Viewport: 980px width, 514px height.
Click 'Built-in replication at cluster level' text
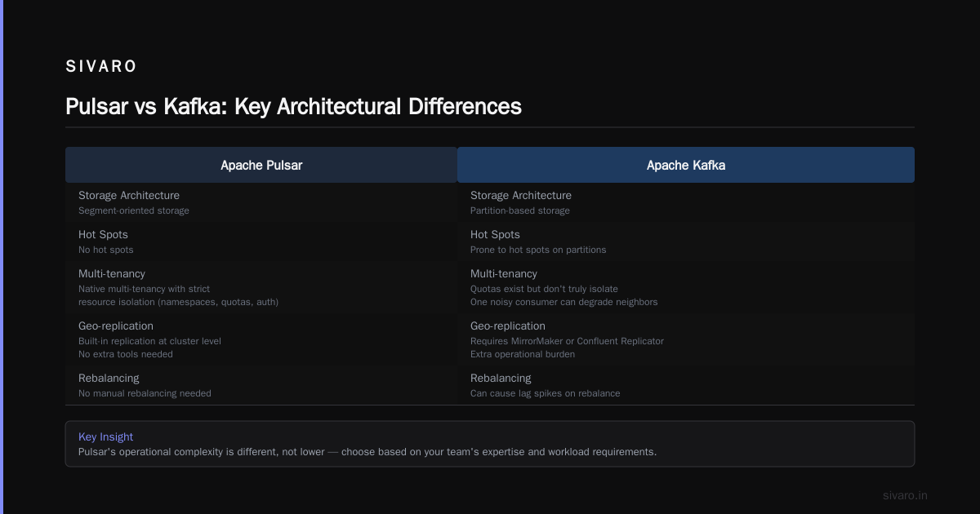click(x=149, y=341)
